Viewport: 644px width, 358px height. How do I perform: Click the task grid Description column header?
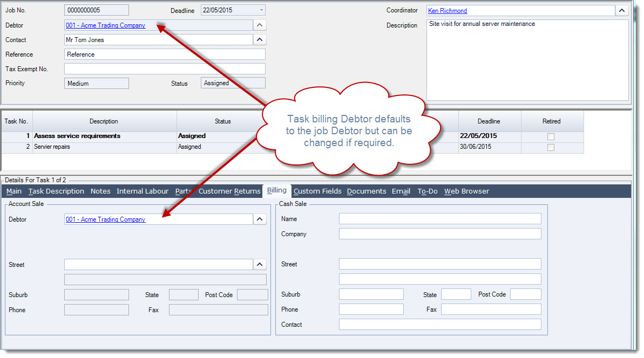tap(104, 121)
